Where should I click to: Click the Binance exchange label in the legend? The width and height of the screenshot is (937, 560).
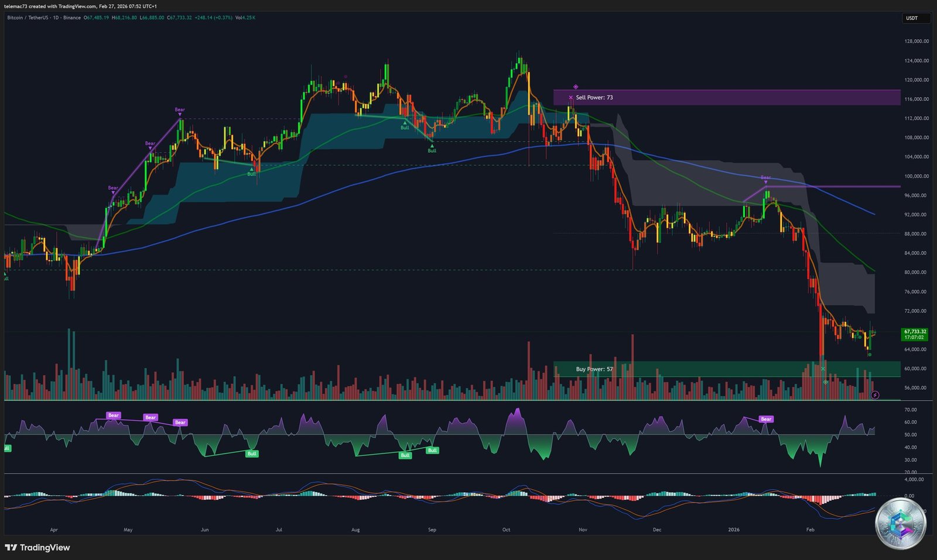[71, 18]
